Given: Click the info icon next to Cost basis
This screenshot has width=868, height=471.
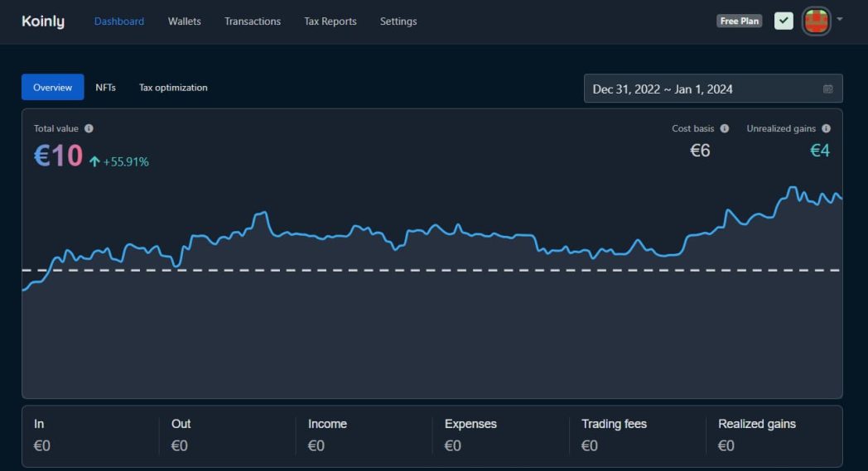Looking at the screenshot, I should pyautogui.click(x=725, y=128).
